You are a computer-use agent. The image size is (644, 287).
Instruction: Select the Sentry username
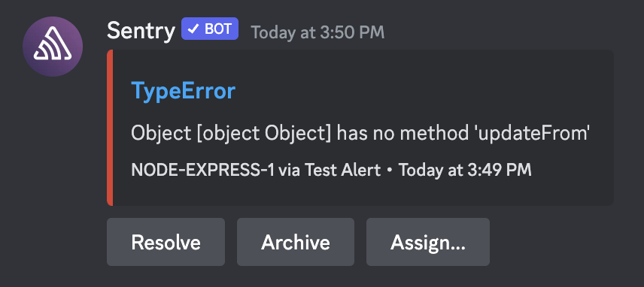tap(141, 31)
